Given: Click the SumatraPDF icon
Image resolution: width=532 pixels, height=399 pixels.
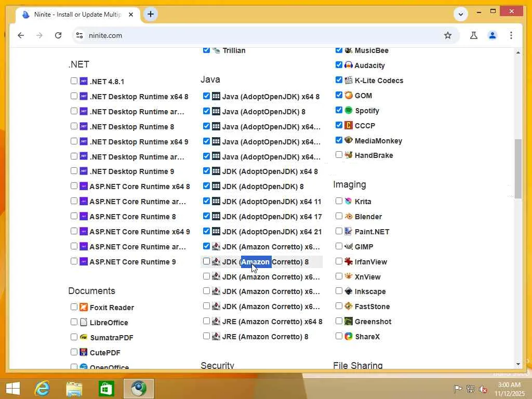Looking at the screenshot, I should point(84,337).
